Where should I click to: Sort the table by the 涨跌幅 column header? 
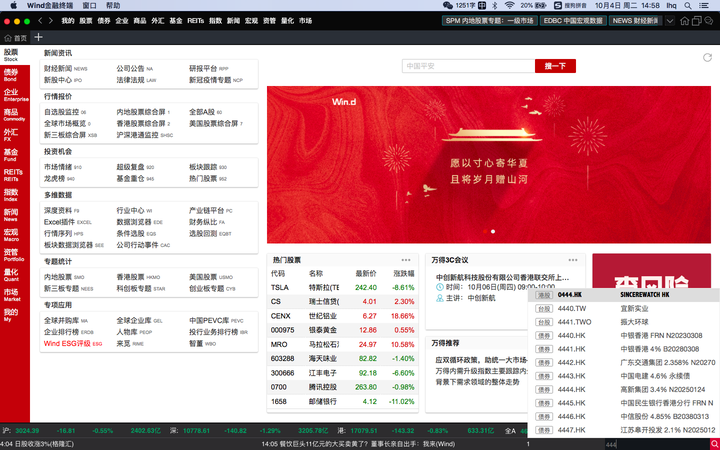[x=404, y=274]
